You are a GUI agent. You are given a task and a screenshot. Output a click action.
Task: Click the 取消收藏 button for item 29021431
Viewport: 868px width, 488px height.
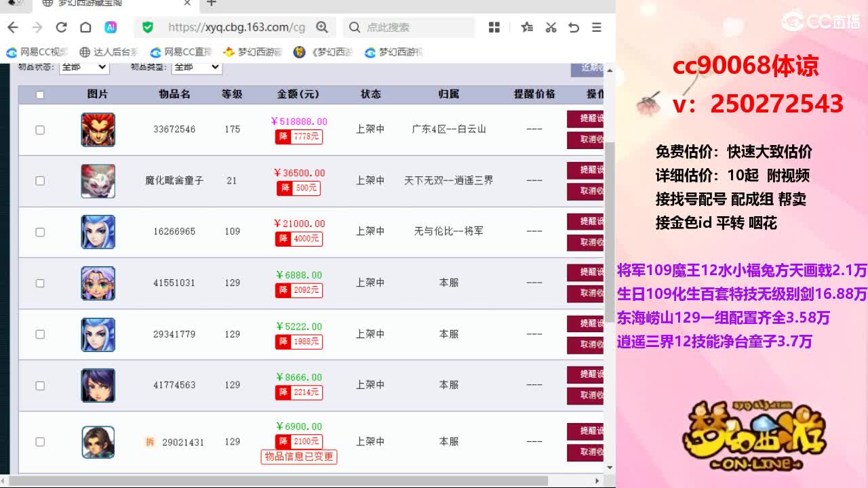pyautogui.click(x=585, y=452)
